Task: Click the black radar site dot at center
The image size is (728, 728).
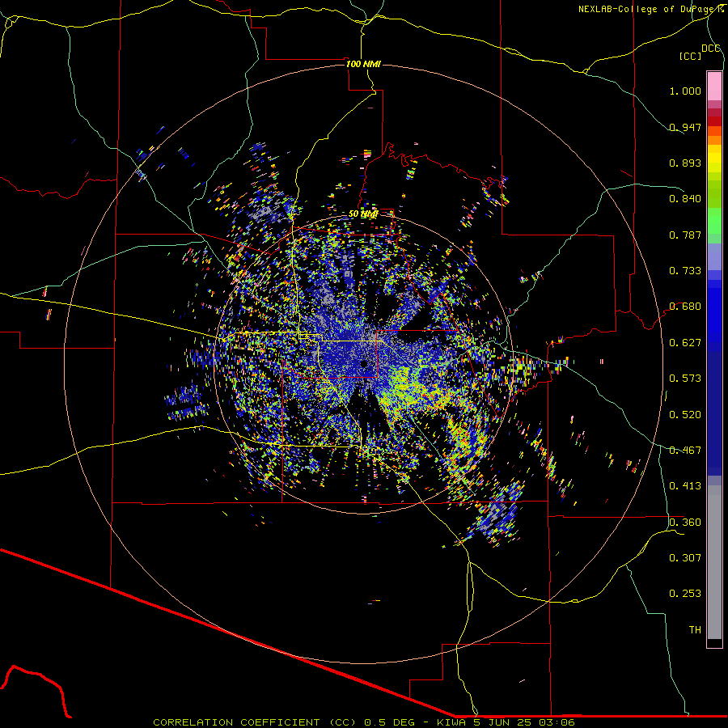Action: click(364, 363)
